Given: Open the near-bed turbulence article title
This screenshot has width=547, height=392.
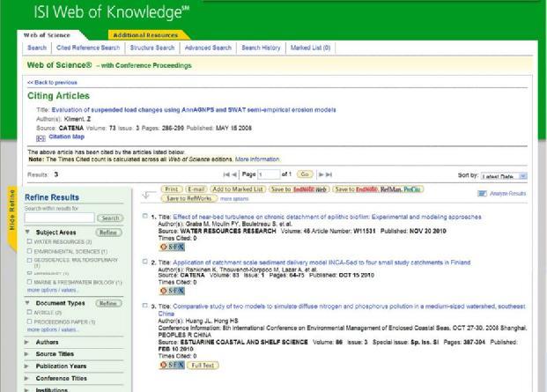Looking at the screenshot, I should coord(327,217).
